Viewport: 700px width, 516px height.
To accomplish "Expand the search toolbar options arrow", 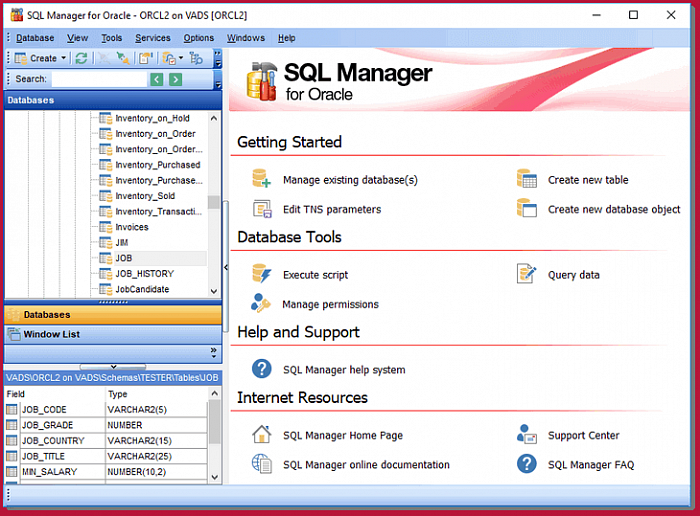I will [x=218, y=80].
